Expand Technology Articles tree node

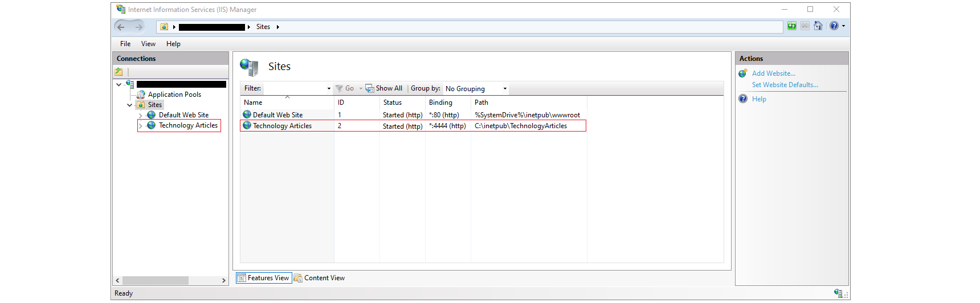pyautogui.click(x=140, y=126)
